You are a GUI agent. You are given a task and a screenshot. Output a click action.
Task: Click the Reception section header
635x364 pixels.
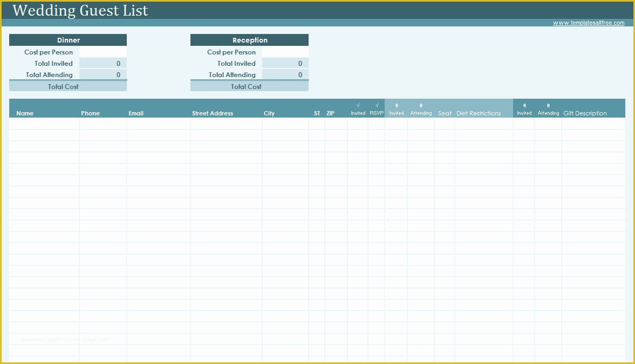(249, 40)
